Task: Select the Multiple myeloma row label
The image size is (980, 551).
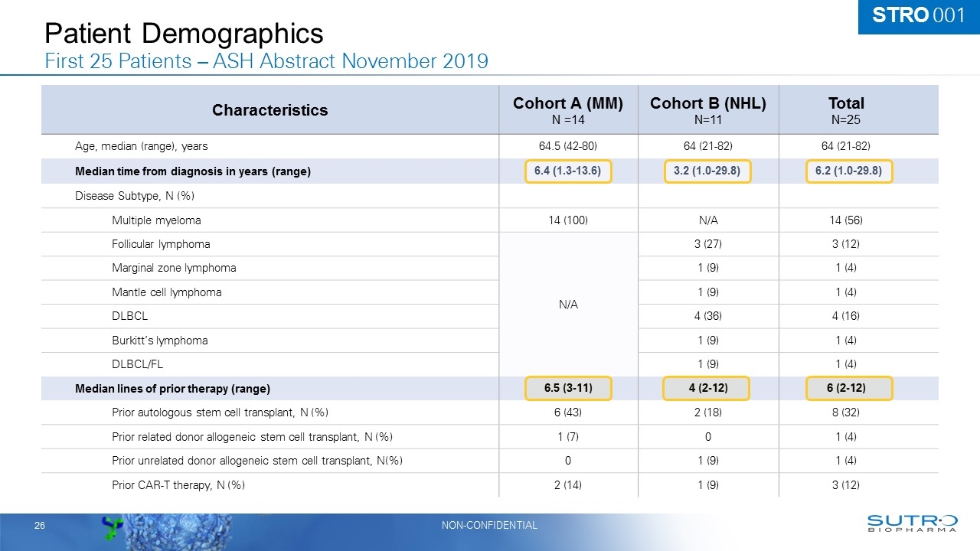Action: (156, 220)
